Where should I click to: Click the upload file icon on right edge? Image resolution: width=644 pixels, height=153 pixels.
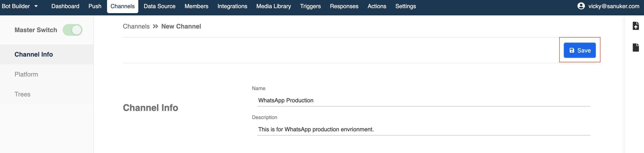(636, 26)
